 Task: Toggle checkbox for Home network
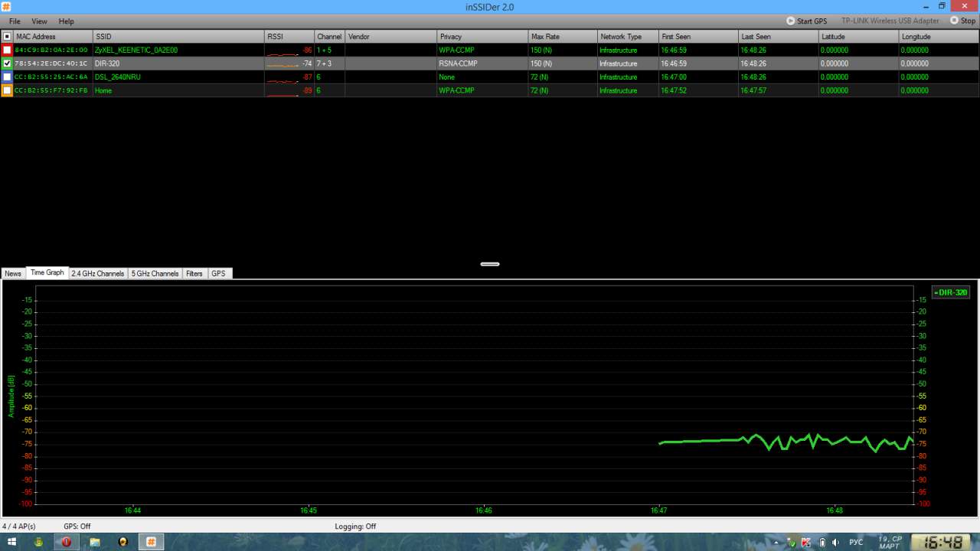pyautogui.click(x=7, y=90)
